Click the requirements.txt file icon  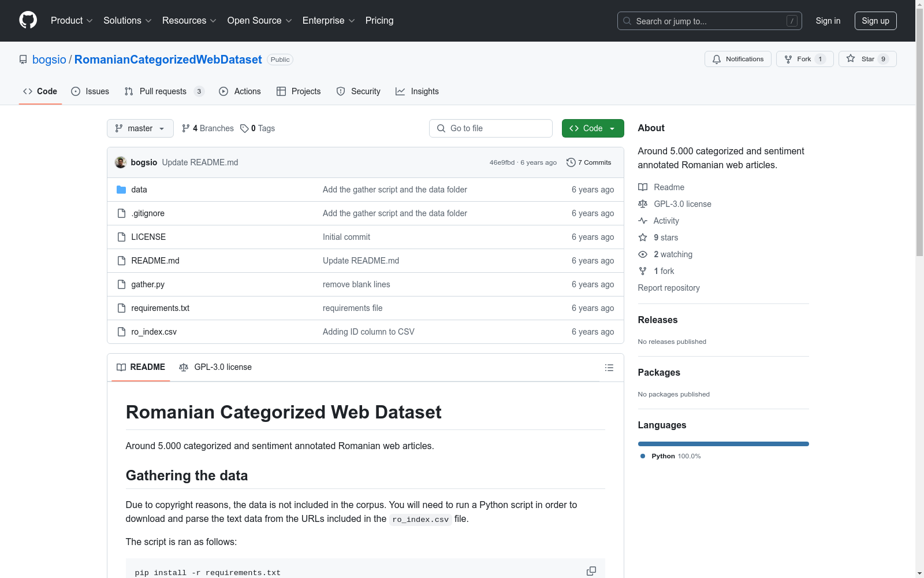[x=121, y=308]
